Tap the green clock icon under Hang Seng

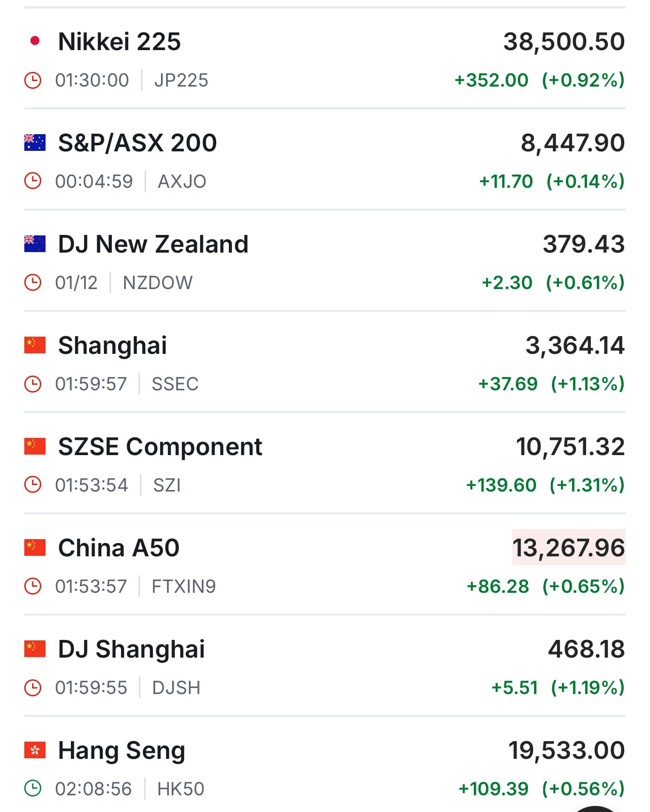point(33,789)
